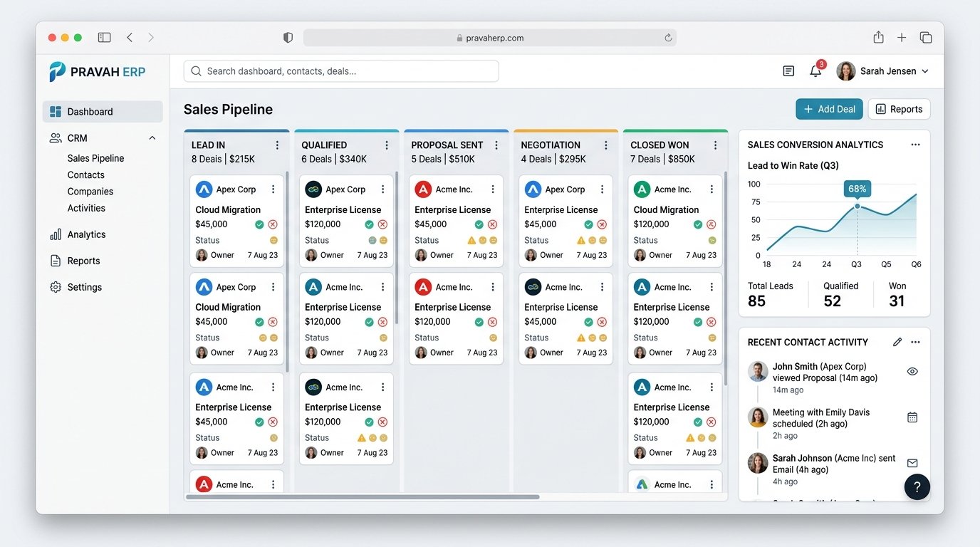Open the Sarah Jensen user dropdown arrow
Image resolution: width=980 pixels, height=547 pixels.
[925, 71]
